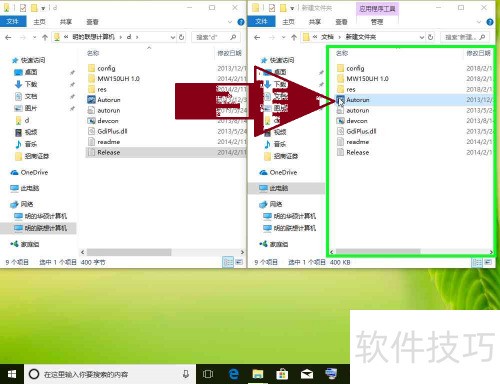Expand address bar dropdown in left window
Image resolution: width=500 pixels, height=384 pixels.
tap(173, 37)
